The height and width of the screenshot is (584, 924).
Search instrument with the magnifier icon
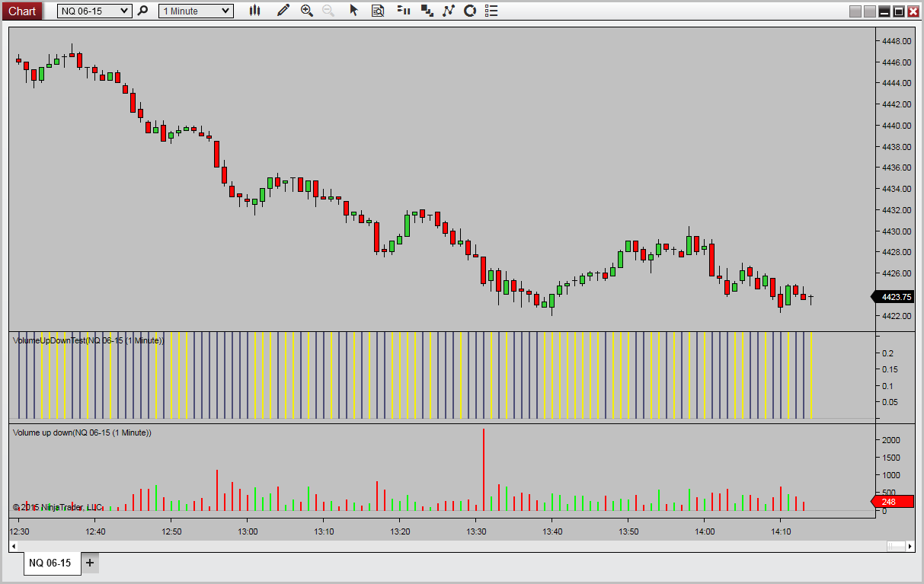pyautogui.click(x=142, y=11)
